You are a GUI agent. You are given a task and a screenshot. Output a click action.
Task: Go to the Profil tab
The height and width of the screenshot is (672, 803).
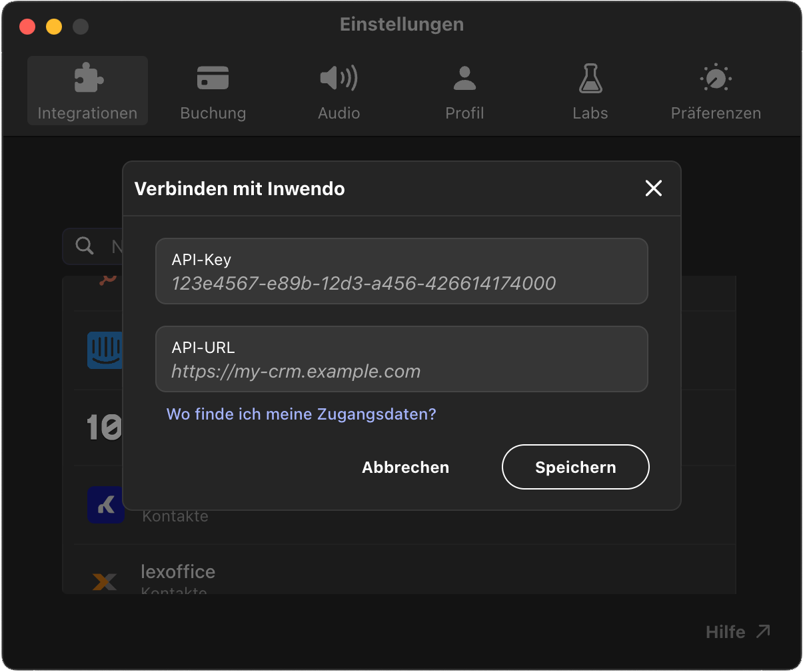[464, 91]
